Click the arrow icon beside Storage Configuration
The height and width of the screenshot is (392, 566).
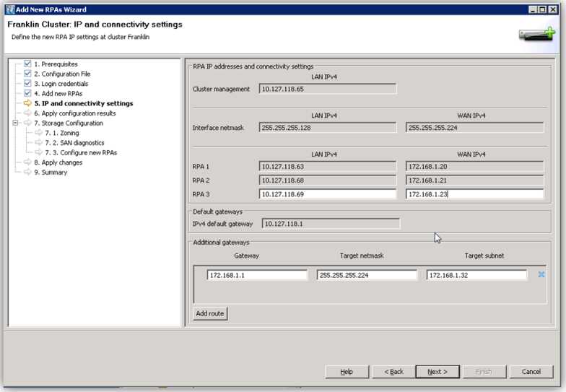(x=27, y=123)
